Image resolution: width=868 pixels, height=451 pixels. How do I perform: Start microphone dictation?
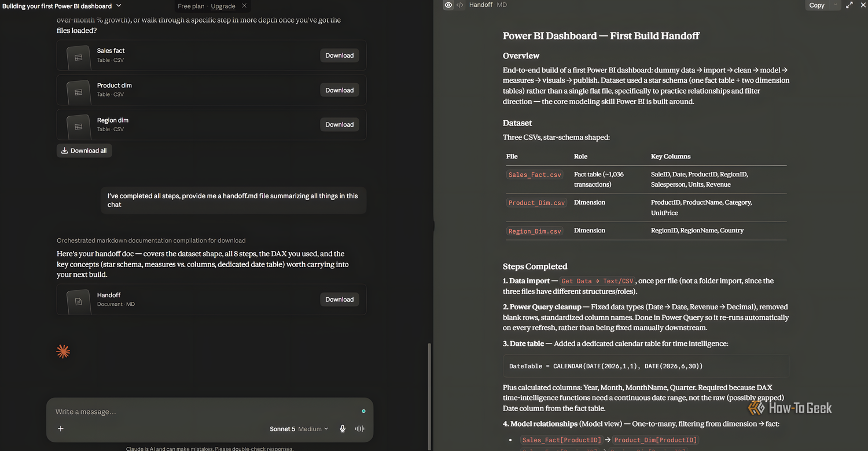pos(343,429)
